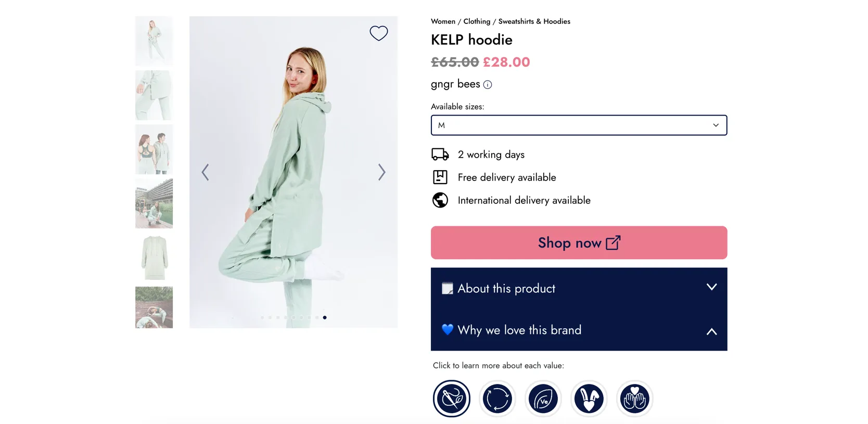Toggle the wishlist heart on the product image
The image size is (868, 424).
point(378,33)
